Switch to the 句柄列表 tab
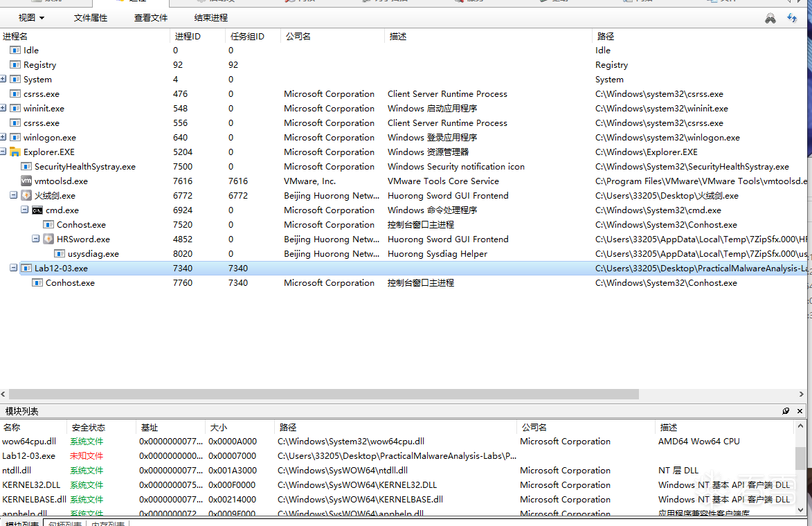The height and width of the screenshot is (526, 812). pos(65,523)
